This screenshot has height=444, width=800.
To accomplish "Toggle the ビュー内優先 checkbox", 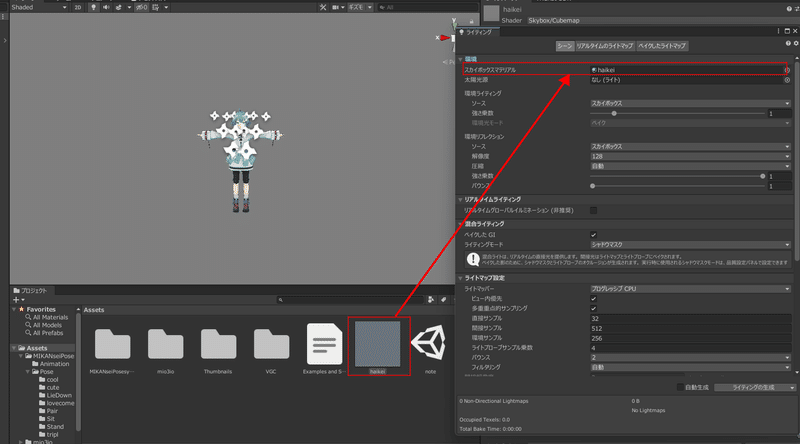I will click(593, 299).
